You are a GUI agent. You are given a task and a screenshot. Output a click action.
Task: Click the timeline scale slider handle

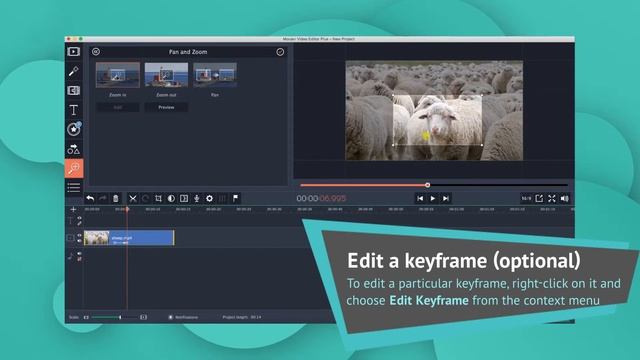tap(120, 317)
